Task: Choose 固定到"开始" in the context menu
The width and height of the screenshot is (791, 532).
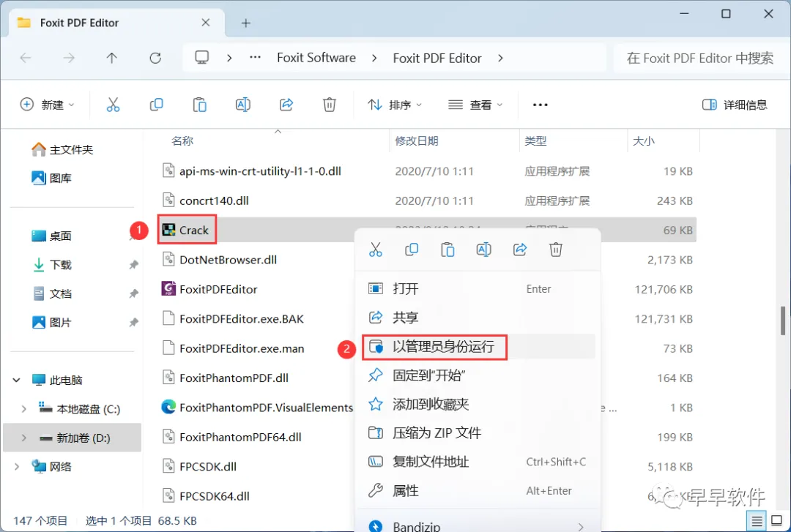Action: click(478, 375)
